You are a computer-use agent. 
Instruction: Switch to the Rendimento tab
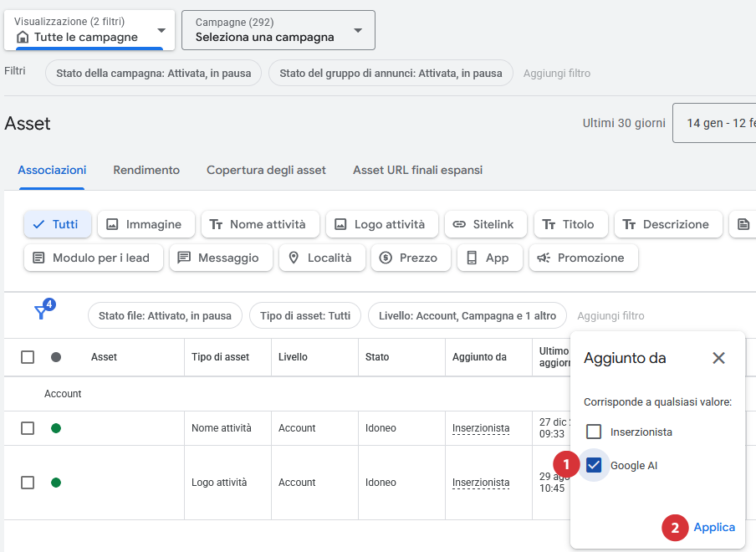tap(146, 170)
